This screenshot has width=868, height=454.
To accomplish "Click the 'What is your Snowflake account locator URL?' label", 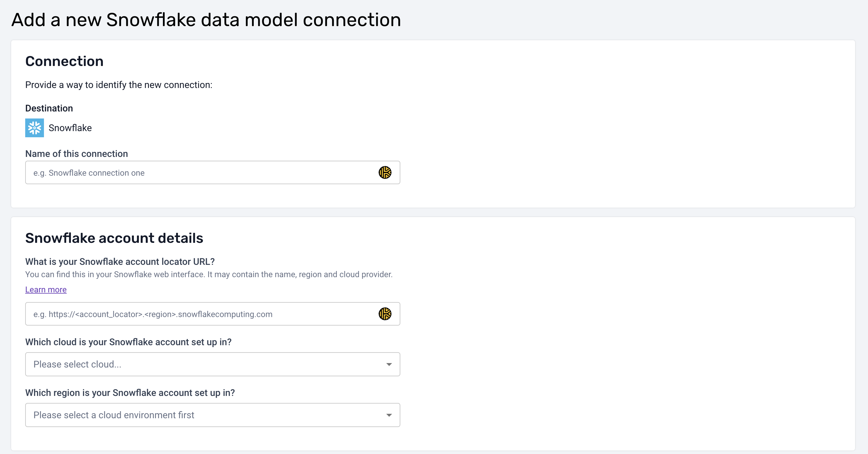I will [120, 262].
